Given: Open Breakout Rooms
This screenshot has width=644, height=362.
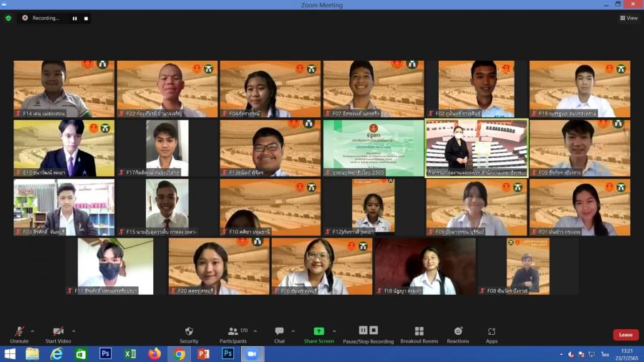Looking at the screenshot, I should tap(419, 334).
